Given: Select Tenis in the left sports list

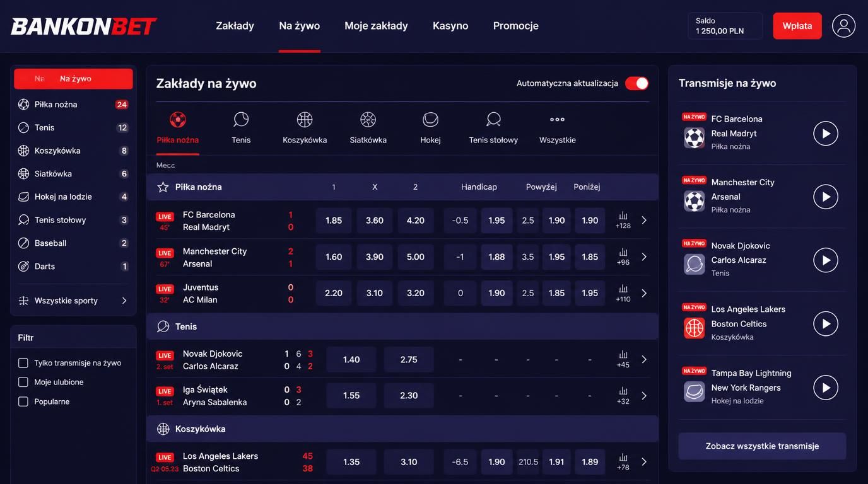Looking at the screenshot, I should tap(73, 127).
